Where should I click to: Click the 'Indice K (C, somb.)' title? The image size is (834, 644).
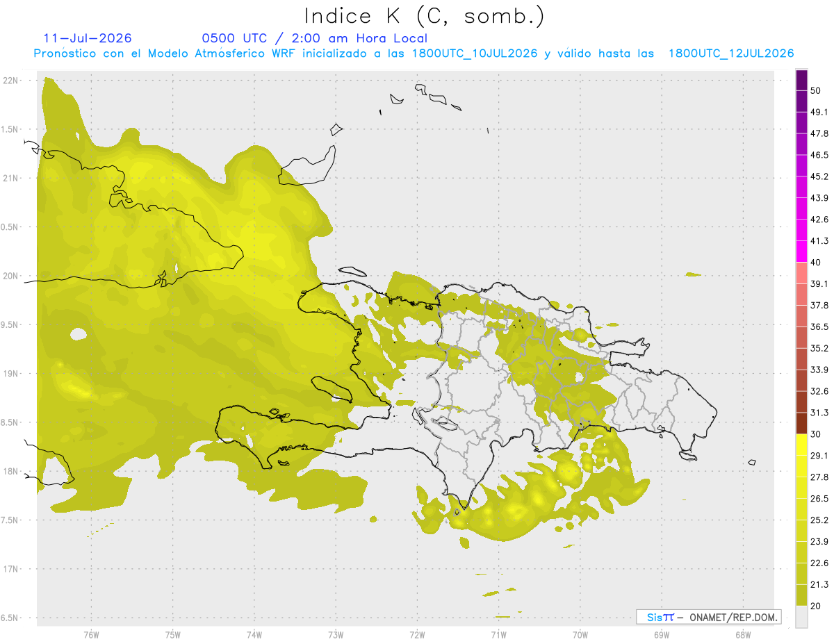[x=424, y=16]
